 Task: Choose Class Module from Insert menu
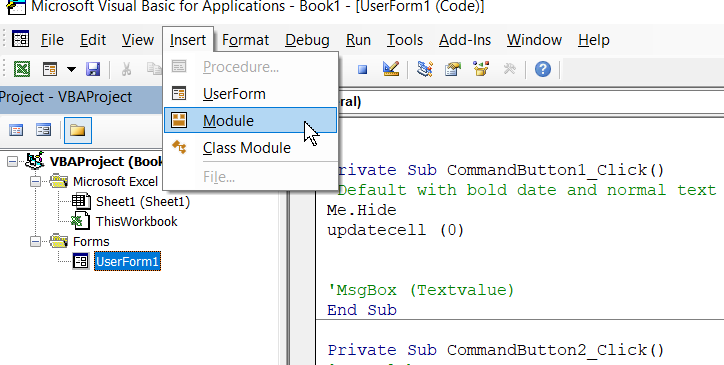click(x=251, y=148)
